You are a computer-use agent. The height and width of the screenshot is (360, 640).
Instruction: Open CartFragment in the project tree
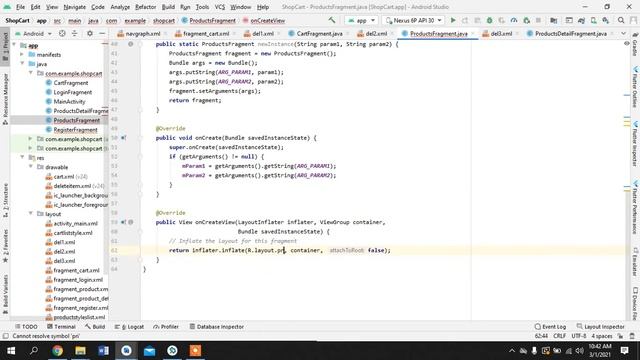[x=71, y=83]
